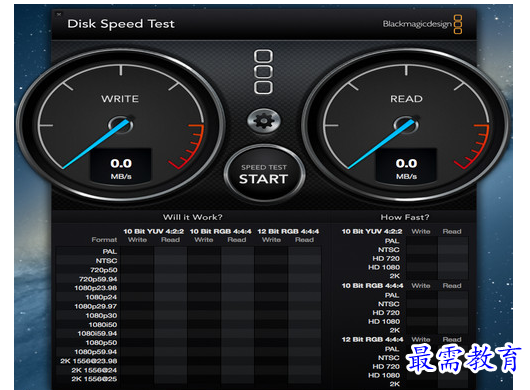Select the 1080p23.98 format row

[x=188, y=288]
